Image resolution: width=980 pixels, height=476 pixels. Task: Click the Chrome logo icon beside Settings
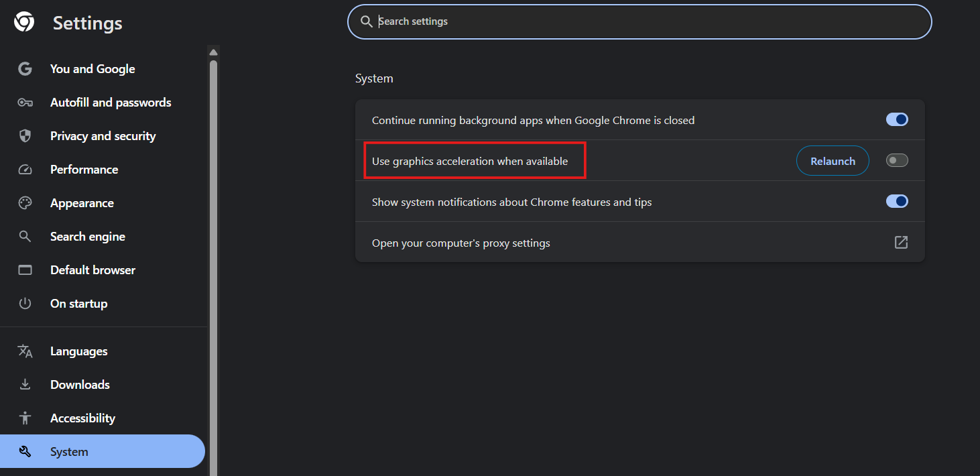24,22
